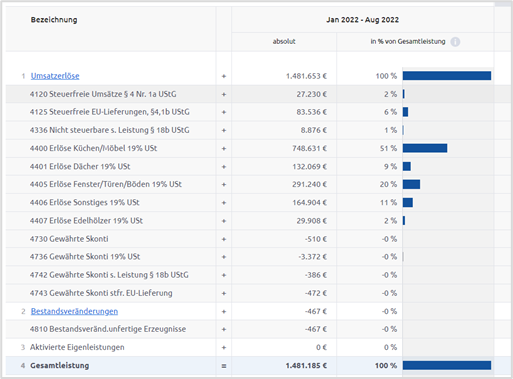The image size is (513, 379).
Task: Select row 4405 Erlöse Fenster/Türen/Böden 19% USt
Action: tap(250, 184)
